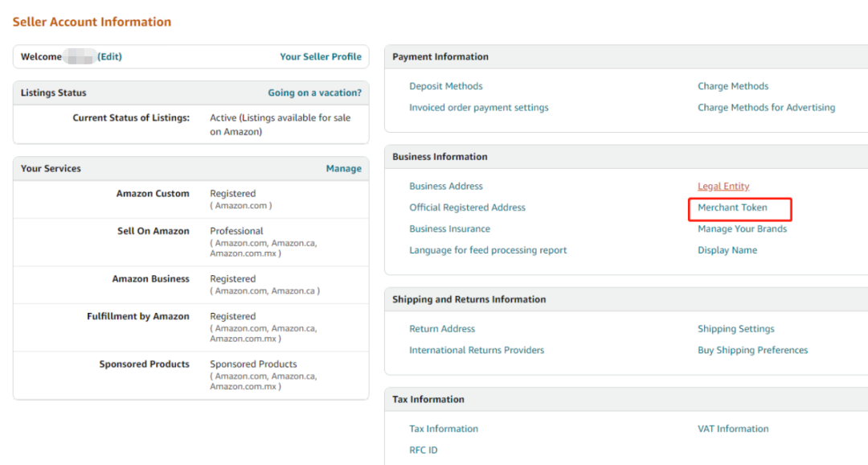
Task: Open the Going on a vacation link
Action: point(314,93)
